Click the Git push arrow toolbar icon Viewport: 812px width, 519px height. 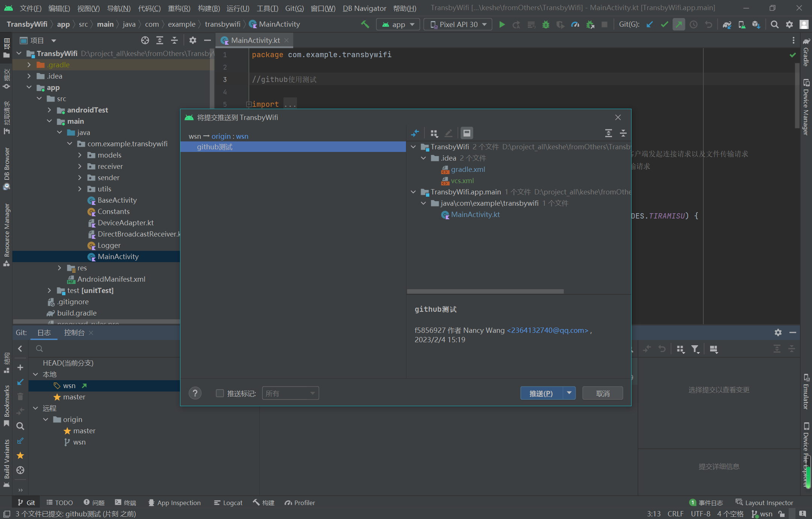click(679, 24)
